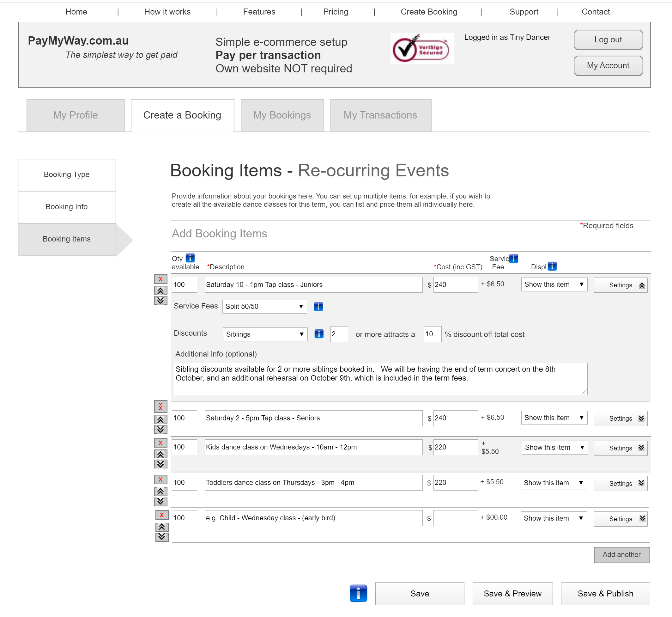Click info icon next to Qty available
This screenshot has height=617, width=672.
click(190, 258)
